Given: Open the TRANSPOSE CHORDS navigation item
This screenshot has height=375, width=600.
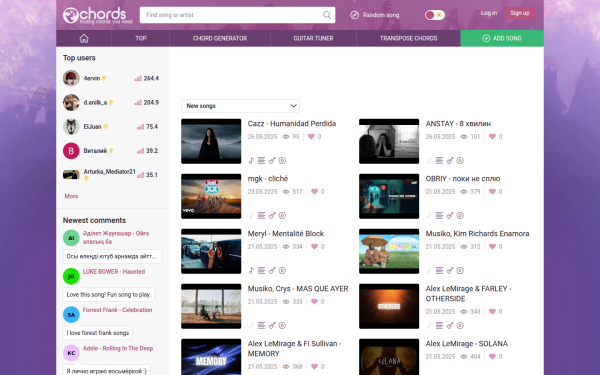Looking at the screenshot, I should (x=408, y=38).
